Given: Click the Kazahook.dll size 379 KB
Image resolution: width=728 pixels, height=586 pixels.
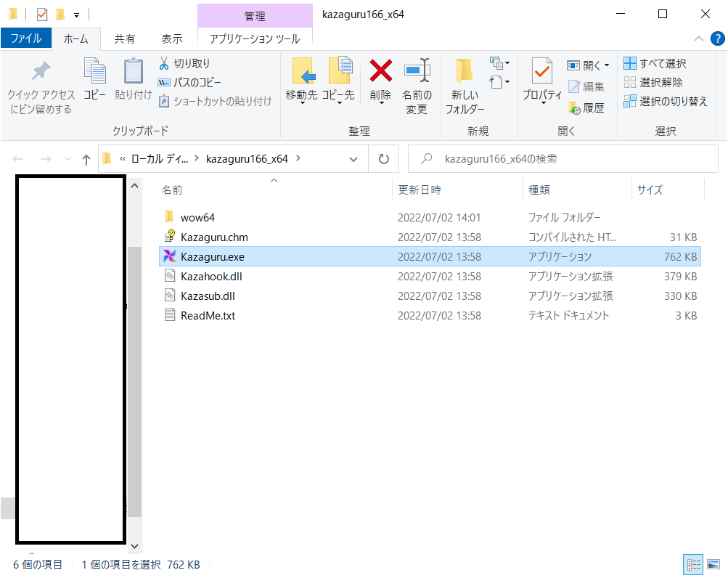Looking at the screenshot, I should tap(680, 276).
